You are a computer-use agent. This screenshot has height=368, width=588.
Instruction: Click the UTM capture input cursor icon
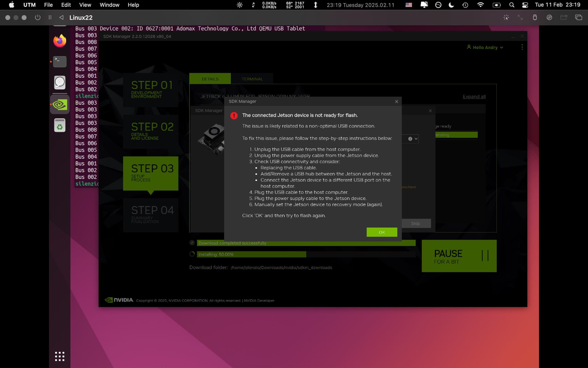(506, 17)
